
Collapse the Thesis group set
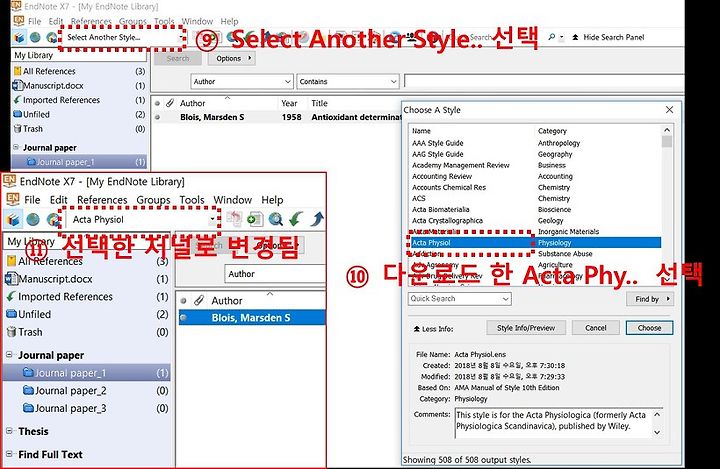9,431
